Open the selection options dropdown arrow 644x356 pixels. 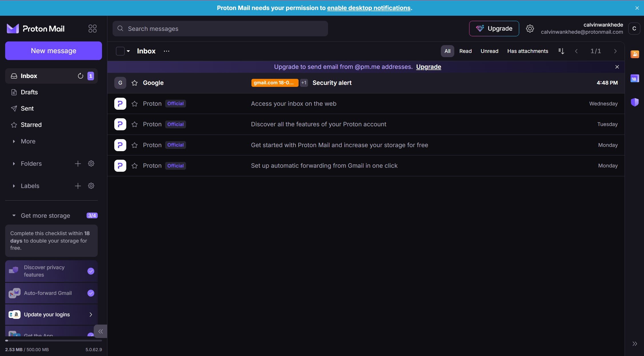click(128, 51)
